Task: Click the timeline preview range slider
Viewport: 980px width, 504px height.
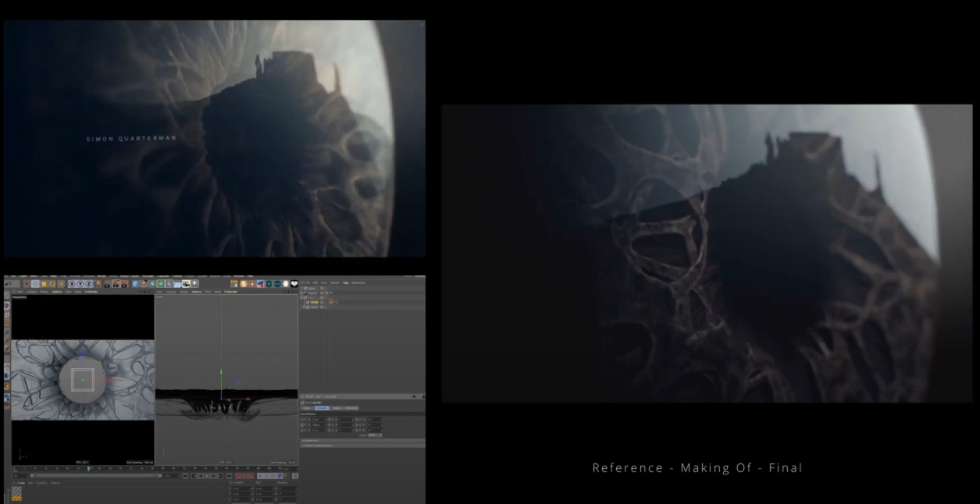Action: point(96,476)
